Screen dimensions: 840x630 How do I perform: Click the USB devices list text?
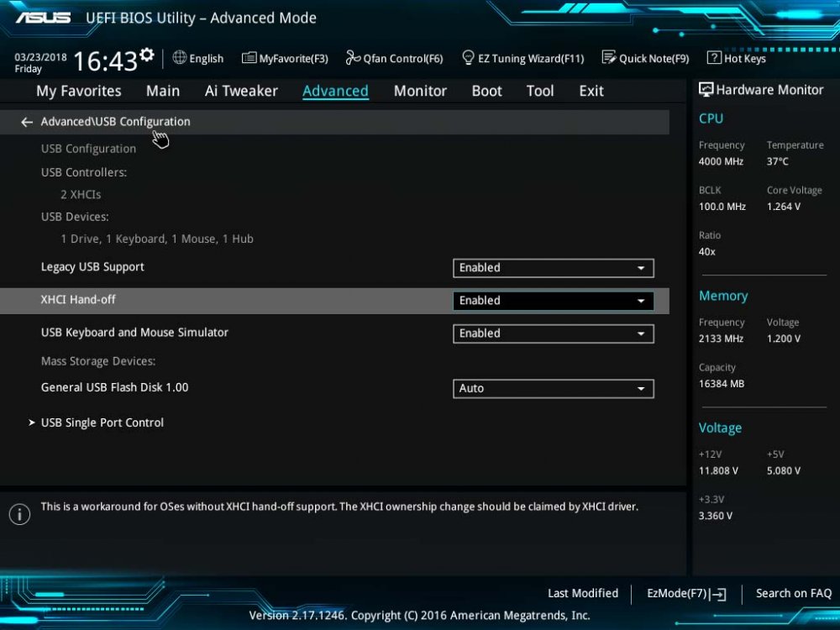[157, 239]
